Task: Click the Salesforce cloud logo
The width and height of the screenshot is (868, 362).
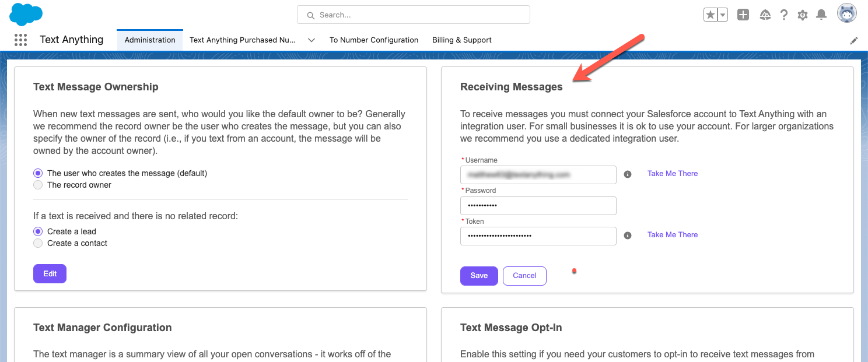Action: pyautogui.click(x=26, y=14)
